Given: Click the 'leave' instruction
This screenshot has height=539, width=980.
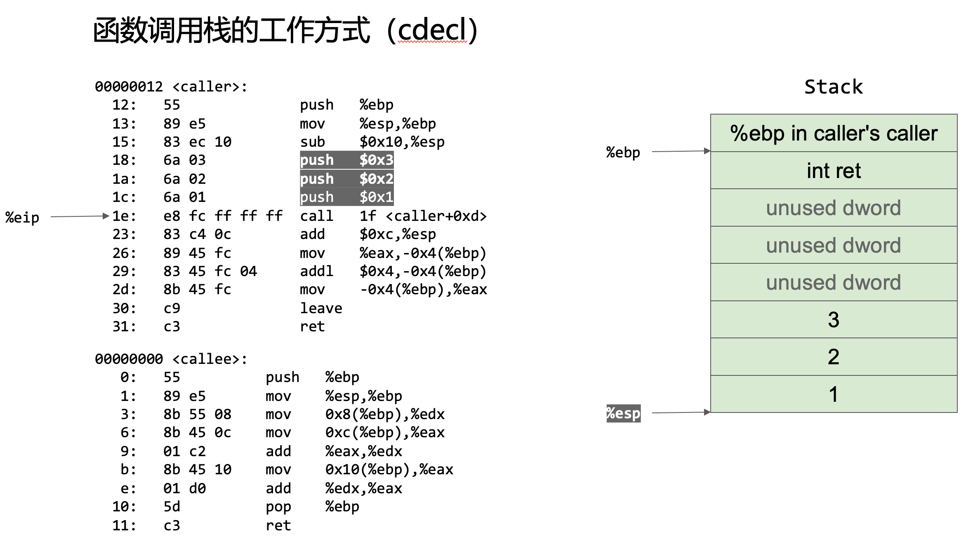Looking at the screenshot, I should (321, 308).
